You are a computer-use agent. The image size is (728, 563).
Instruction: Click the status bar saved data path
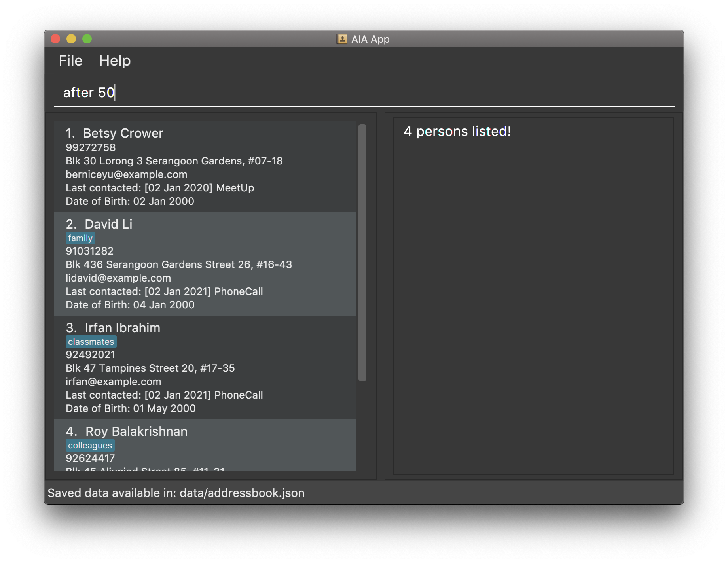pos(176,493)
